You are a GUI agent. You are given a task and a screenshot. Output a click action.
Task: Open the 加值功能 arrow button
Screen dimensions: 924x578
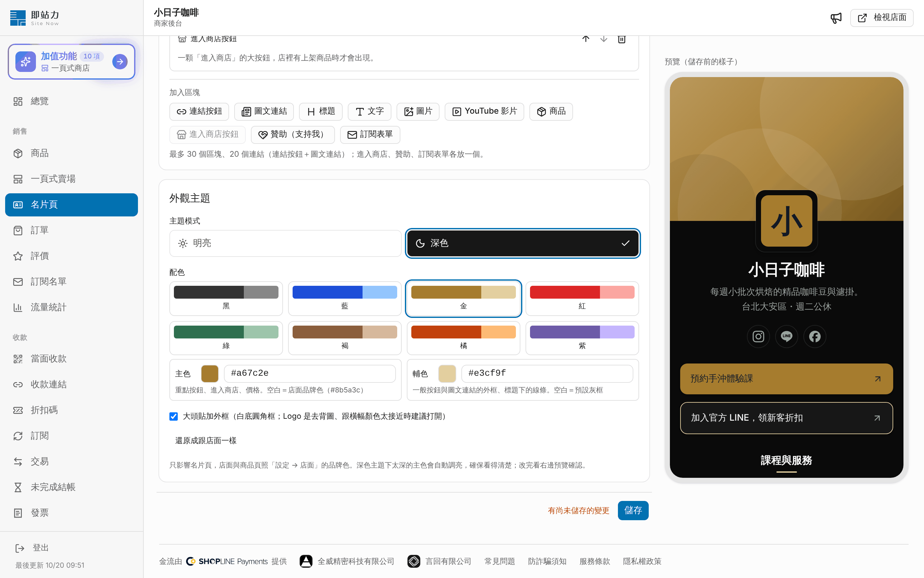click(120, 62)
